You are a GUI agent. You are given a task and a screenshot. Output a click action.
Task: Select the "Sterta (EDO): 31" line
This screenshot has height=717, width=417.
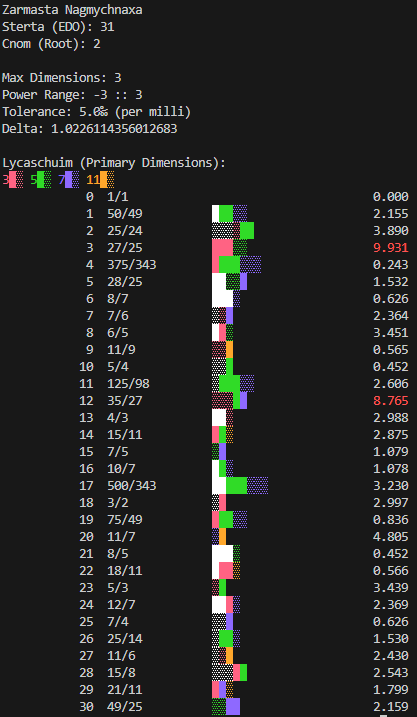tap(58, 27)
